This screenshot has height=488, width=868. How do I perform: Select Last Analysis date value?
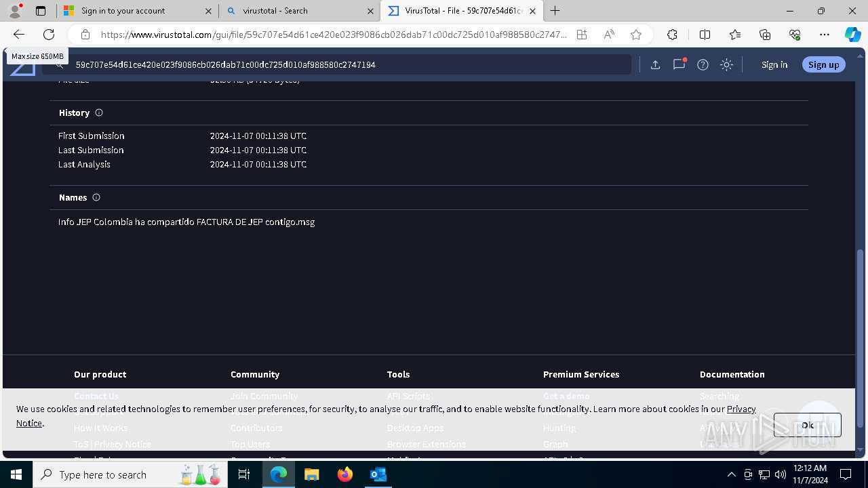click(x=258, y=164)
